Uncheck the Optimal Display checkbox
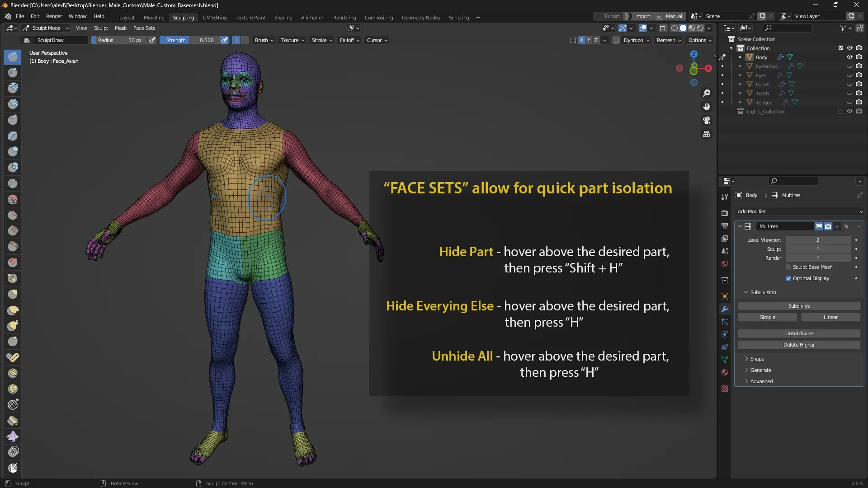The width and height of the screenshot is (868, 488). pos(788,278)
